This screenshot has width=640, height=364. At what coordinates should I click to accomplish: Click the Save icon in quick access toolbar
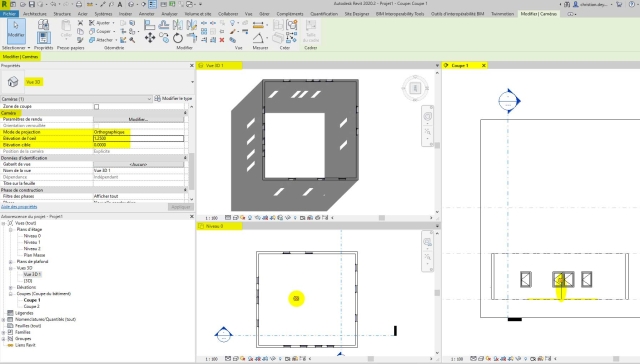point(31,4)
